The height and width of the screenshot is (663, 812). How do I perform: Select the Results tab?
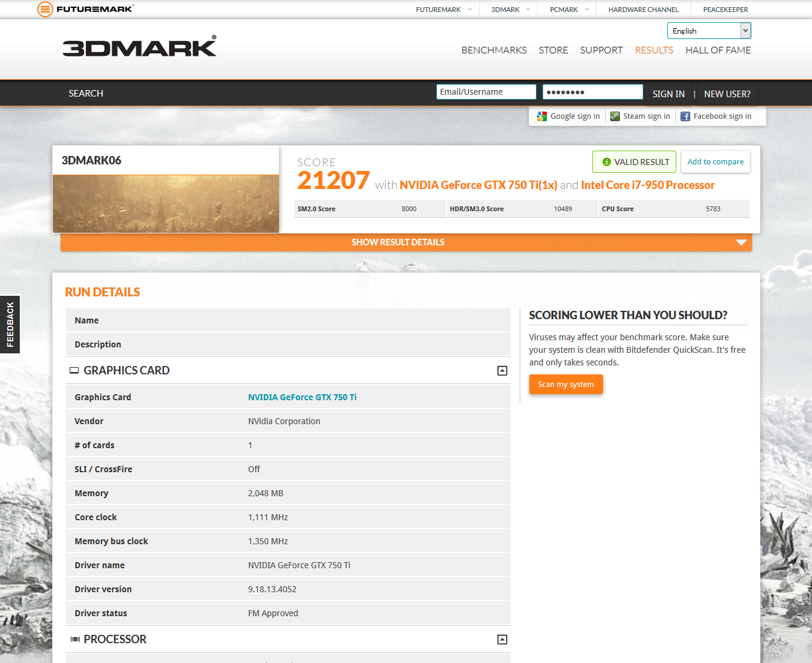[x=654, y=50]
